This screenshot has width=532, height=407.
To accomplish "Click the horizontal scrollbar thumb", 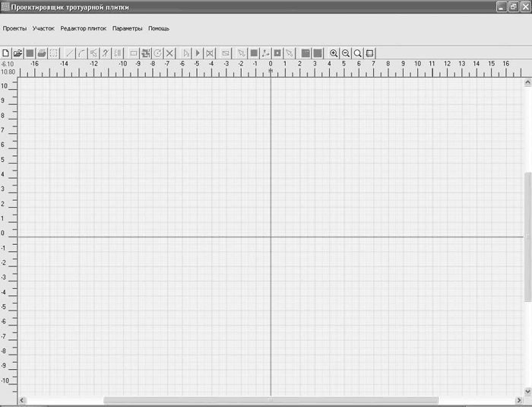I will click(271, 400).
